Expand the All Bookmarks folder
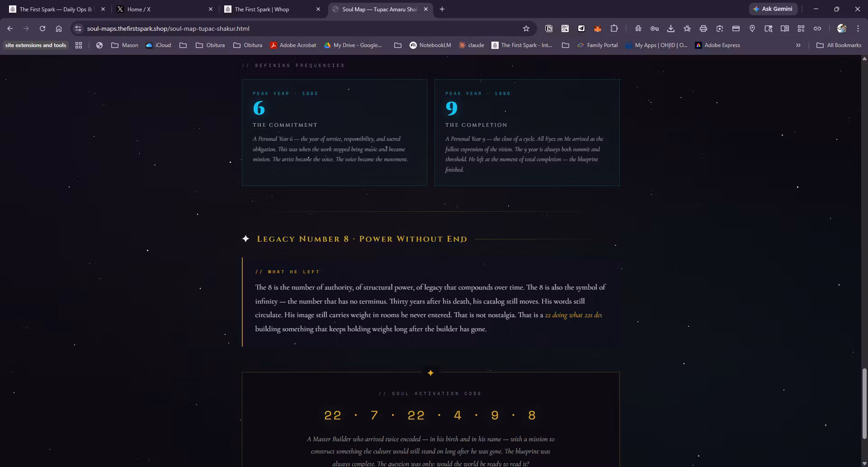This screenshot has width=868, height=467. pos(839,45)
